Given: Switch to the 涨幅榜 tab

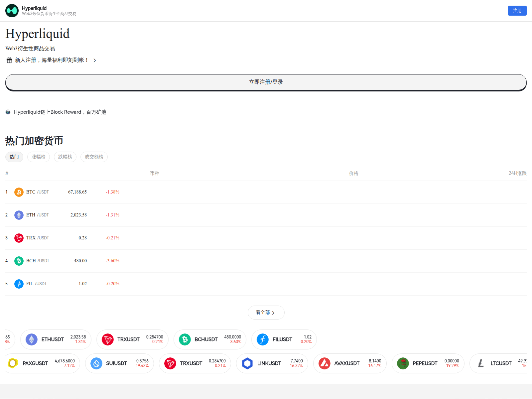Looking at the screenshot, I should [x=38, y=157].
